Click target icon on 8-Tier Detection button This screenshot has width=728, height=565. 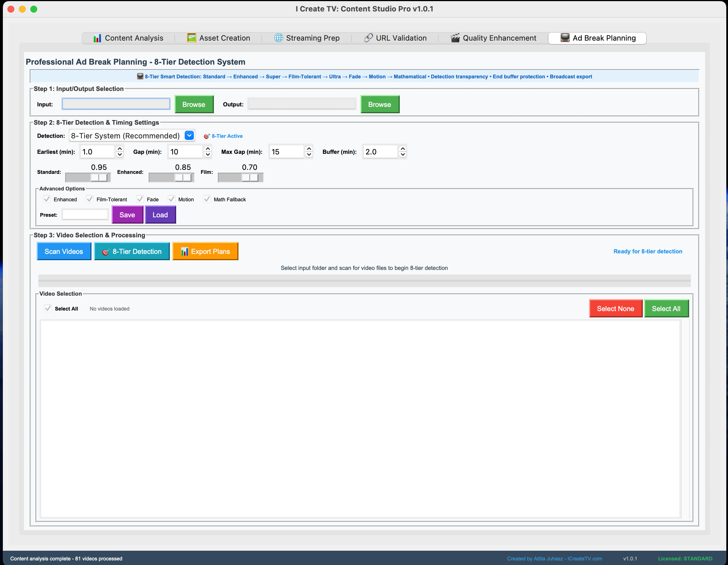(x=106, y=252)
